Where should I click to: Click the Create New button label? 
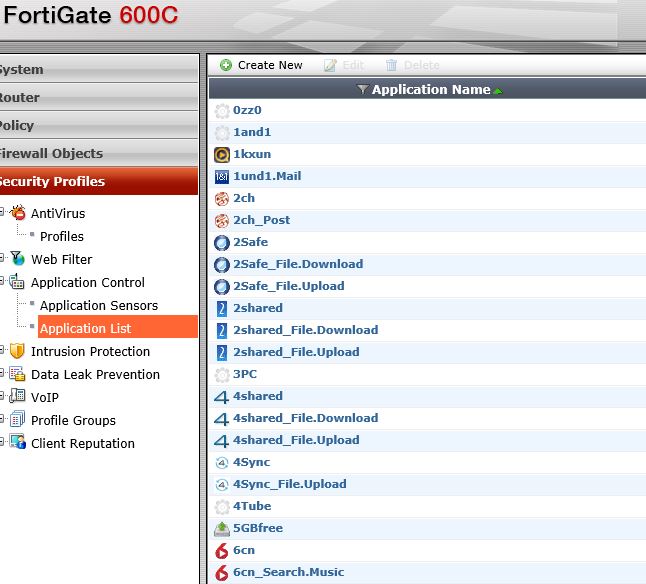[x=270, y=65]
